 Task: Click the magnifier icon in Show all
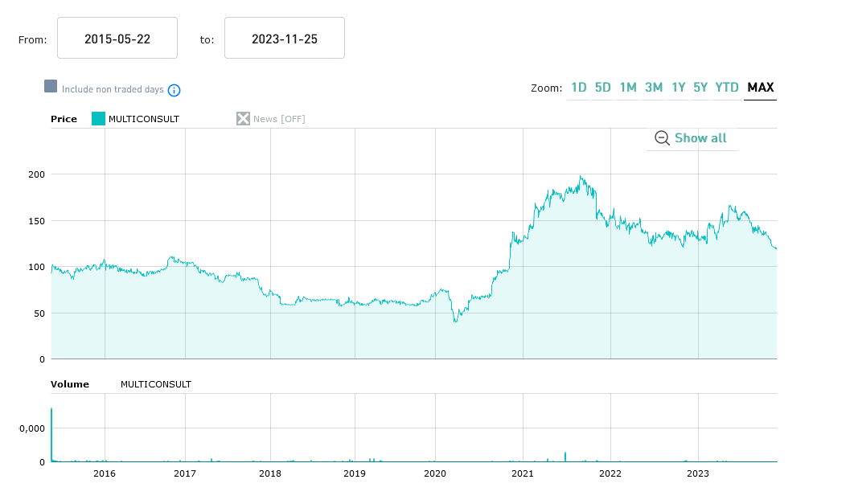pyautogui.click(x=662, y=138)
